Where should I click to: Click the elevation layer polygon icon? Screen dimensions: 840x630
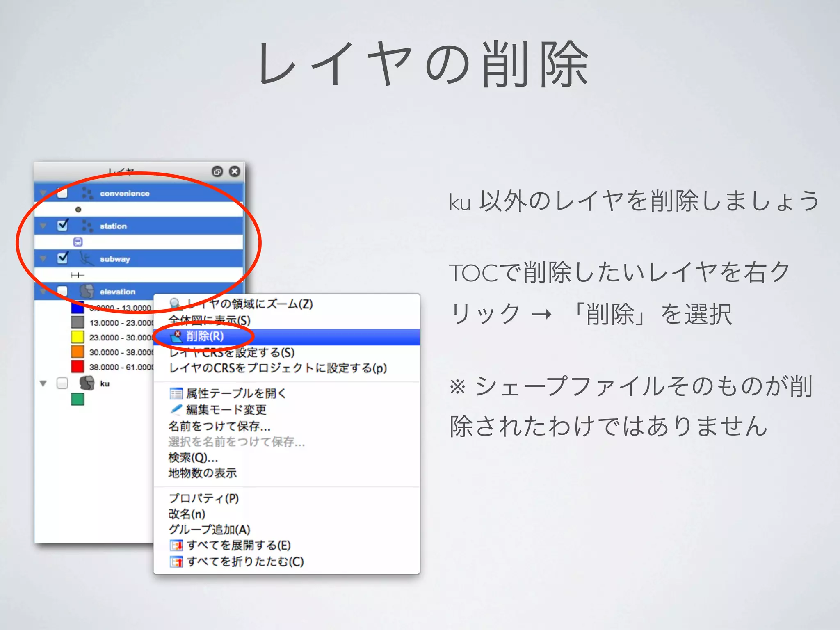tap(87, 291)
